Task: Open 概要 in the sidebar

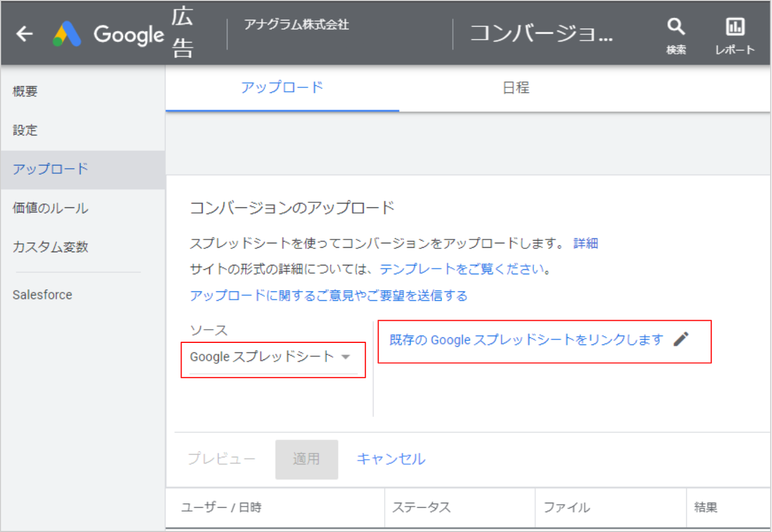Action: click(25, 91)
